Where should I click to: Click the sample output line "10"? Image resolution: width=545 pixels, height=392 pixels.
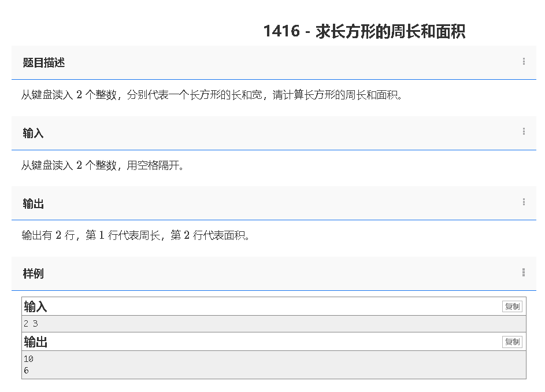(29, 359)
